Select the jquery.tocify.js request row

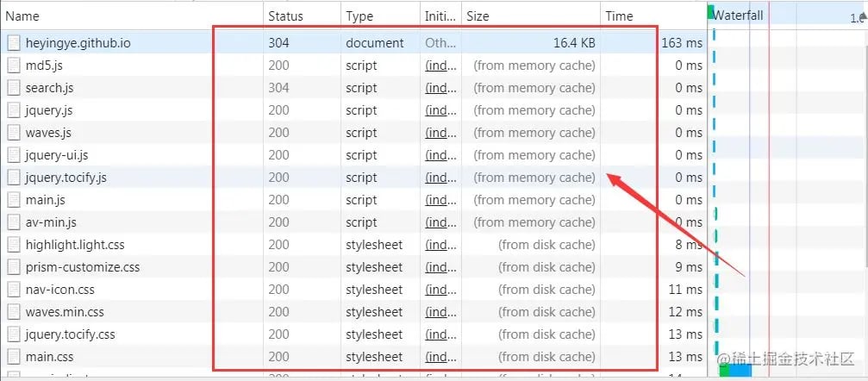pos(354,178)
